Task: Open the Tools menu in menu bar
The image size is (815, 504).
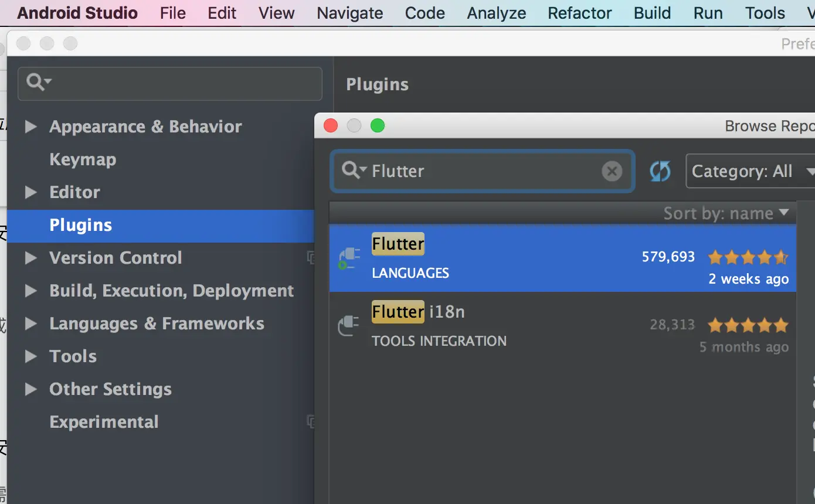Action: [765, 13]
